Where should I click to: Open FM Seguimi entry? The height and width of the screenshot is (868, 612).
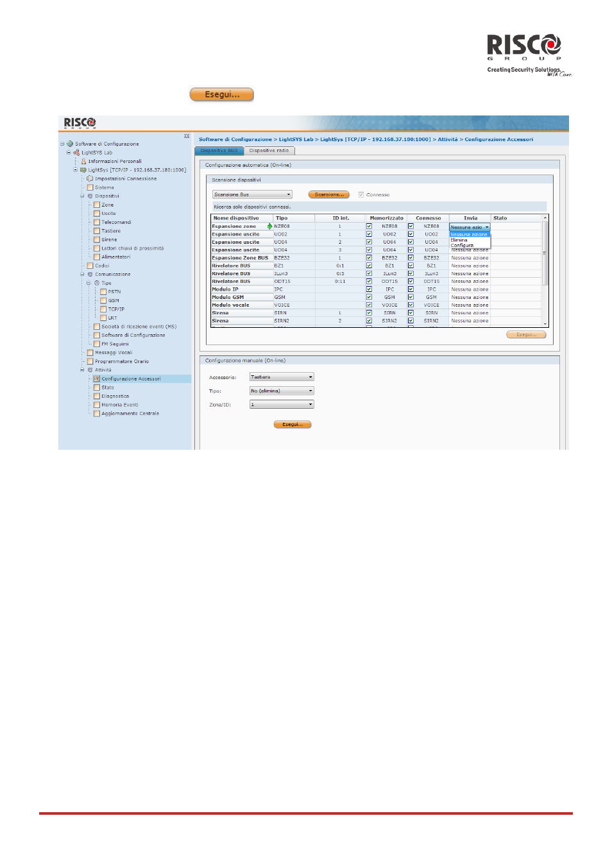(x=115, y=344)
